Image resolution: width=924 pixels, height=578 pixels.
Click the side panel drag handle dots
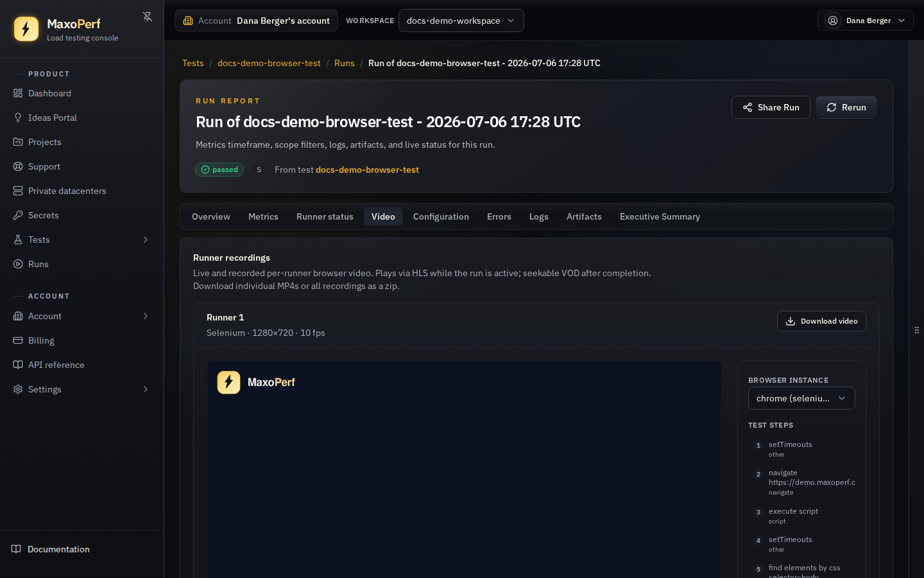(917, 330)
